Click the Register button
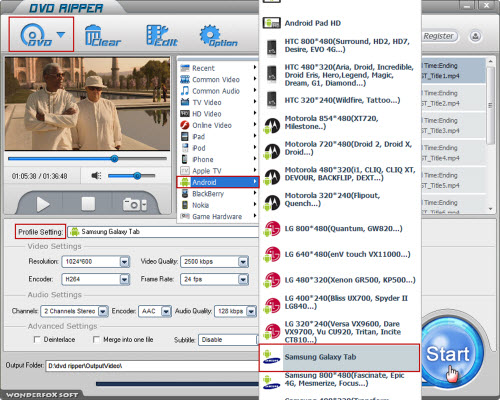Viewport: 500px width, 400px height. click(x=439, y=36)
